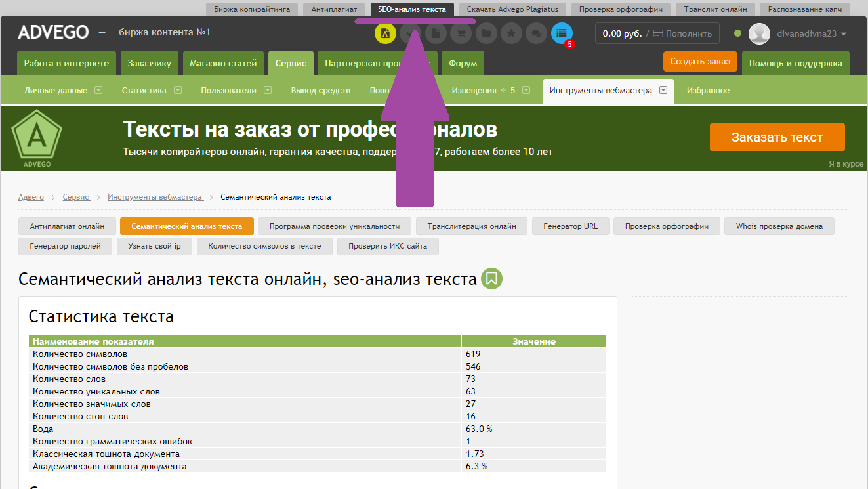Viewport: 868px width, 489px height.
Task: Click the Значение column header
Action: (x=534, y=341)
